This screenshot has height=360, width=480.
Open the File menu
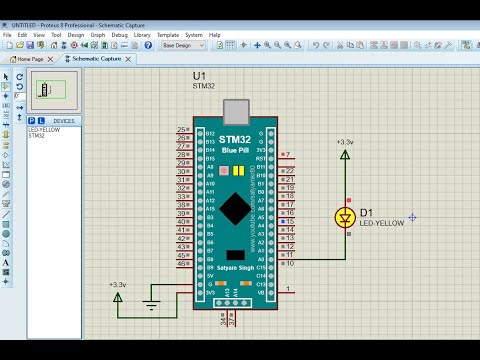pos(7,35)
